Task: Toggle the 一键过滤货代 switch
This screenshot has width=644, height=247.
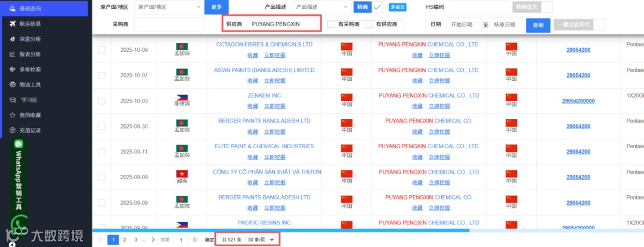Action: point(579,24)
